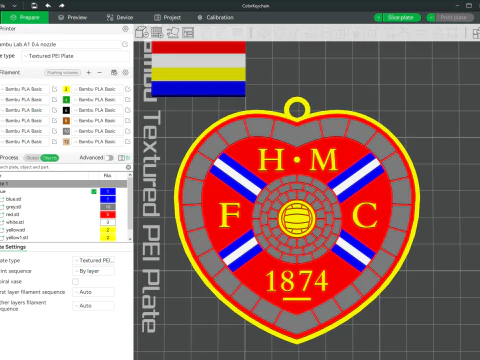Screen dimensions: 480x360
Task: Select grey.stl in the object list
Action: (x=13, y=207)
